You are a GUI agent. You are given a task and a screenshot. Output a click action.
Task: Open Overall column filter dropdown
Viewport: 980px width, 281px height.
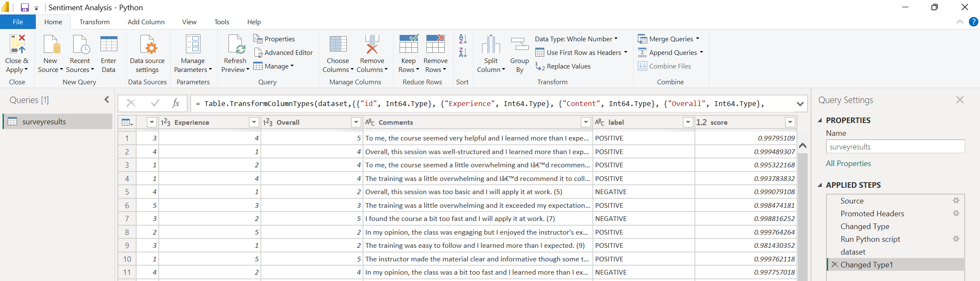[356, 122]
